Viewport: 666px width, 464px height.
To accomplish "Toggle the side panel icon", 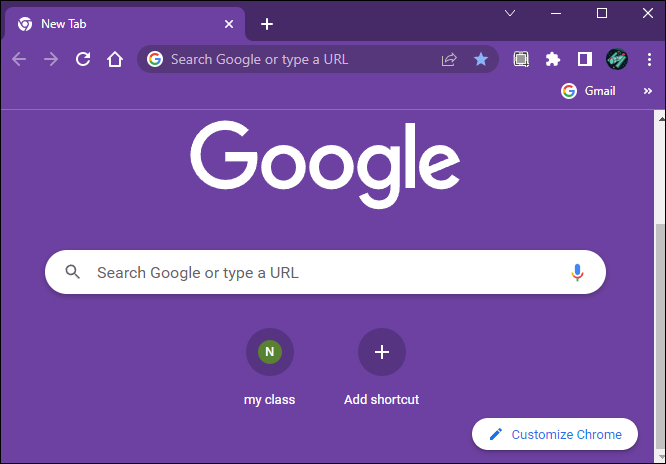I will coord(585,59).
